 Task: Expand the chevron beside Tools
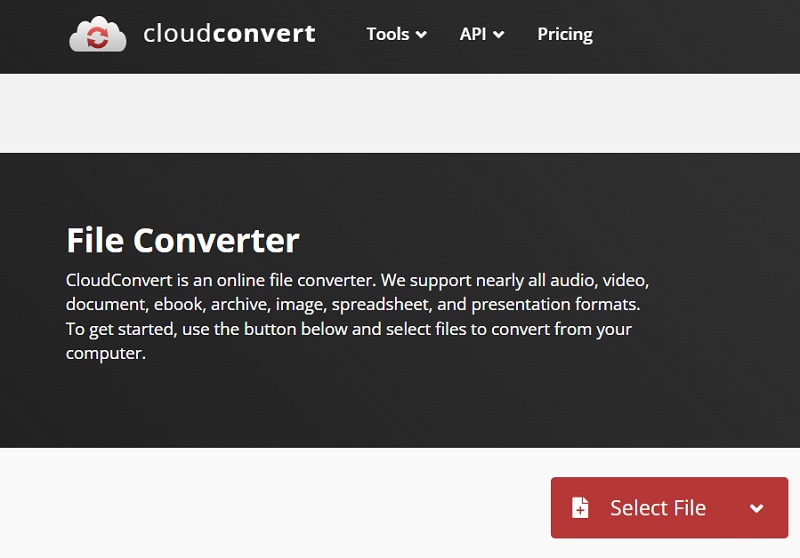421,35
